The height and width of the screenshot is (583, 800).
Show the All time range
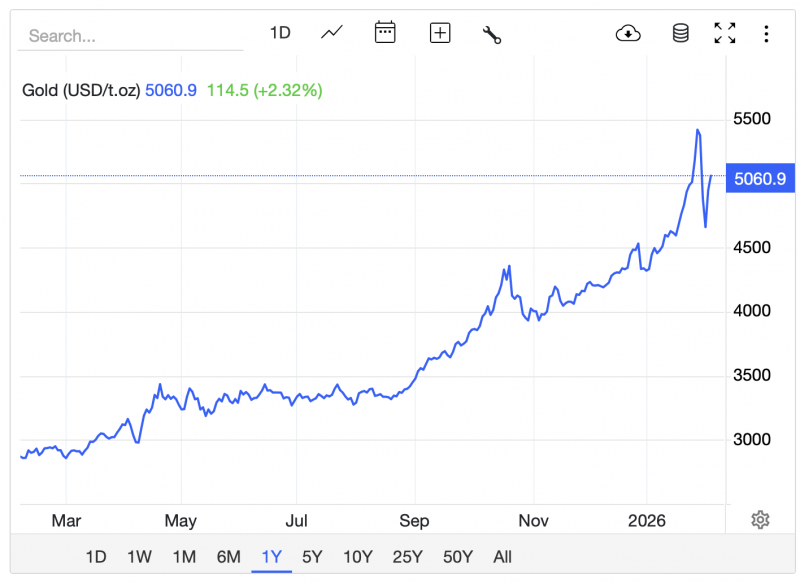coord(502,557)
